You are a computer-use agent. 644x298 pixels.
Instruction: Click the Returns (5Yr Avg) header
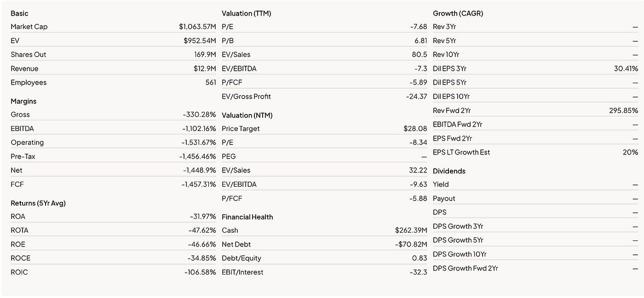coord(38,203)
